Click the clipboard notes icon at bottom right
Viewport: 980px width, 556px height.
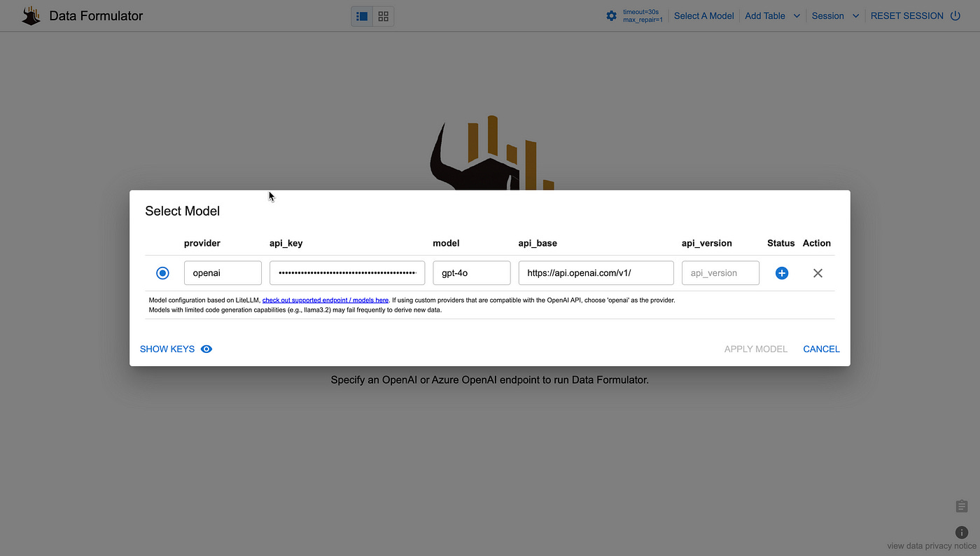pyautogui.click(x=960, y=506)
